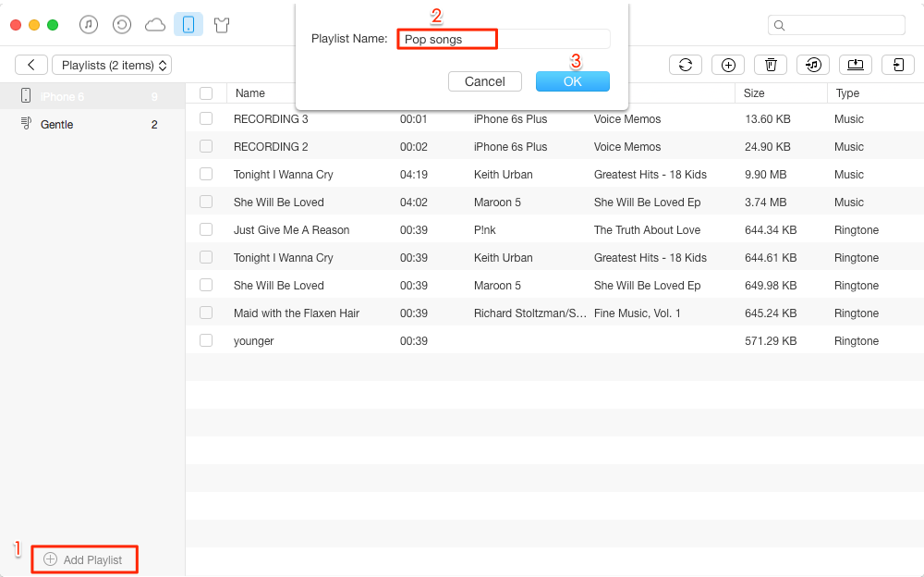
Task: Toggle the select-all checkbox in header
Action: click(x=206, y=93)
